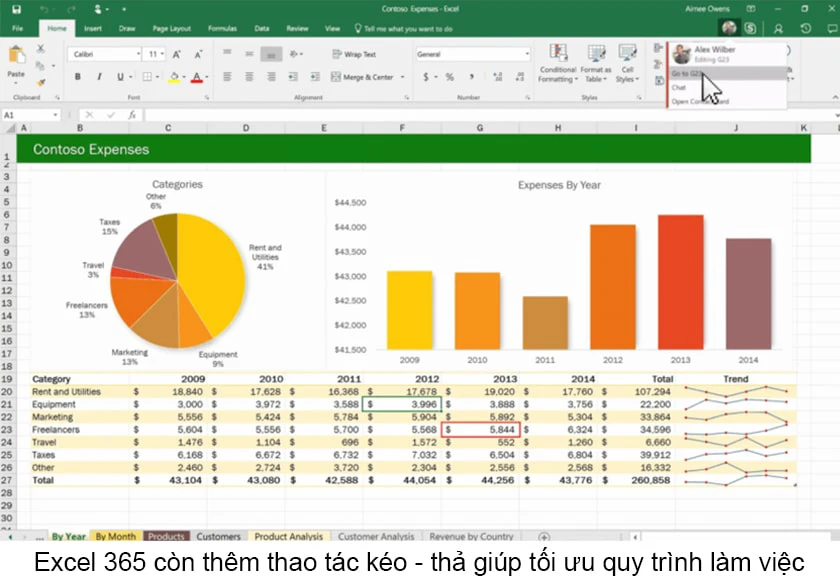The image size is (840, 584).
Task: Click Merge & Center button
Action: [x=363, y=77]
